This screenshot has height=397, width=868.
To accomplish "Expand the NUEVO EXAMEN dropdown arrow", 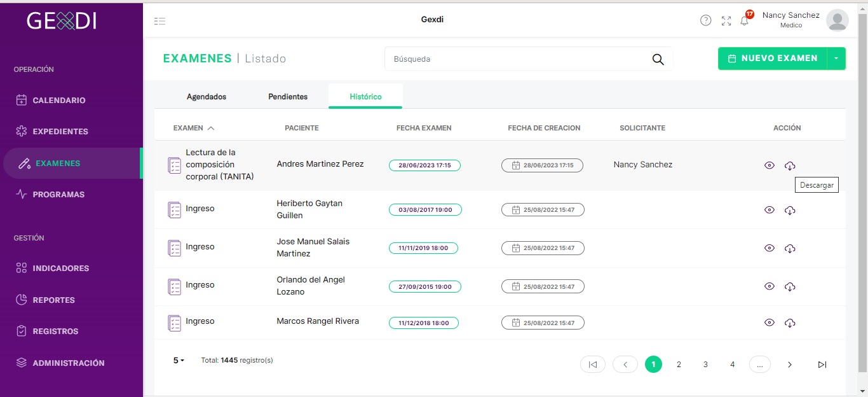I will (x=836, y=58).
